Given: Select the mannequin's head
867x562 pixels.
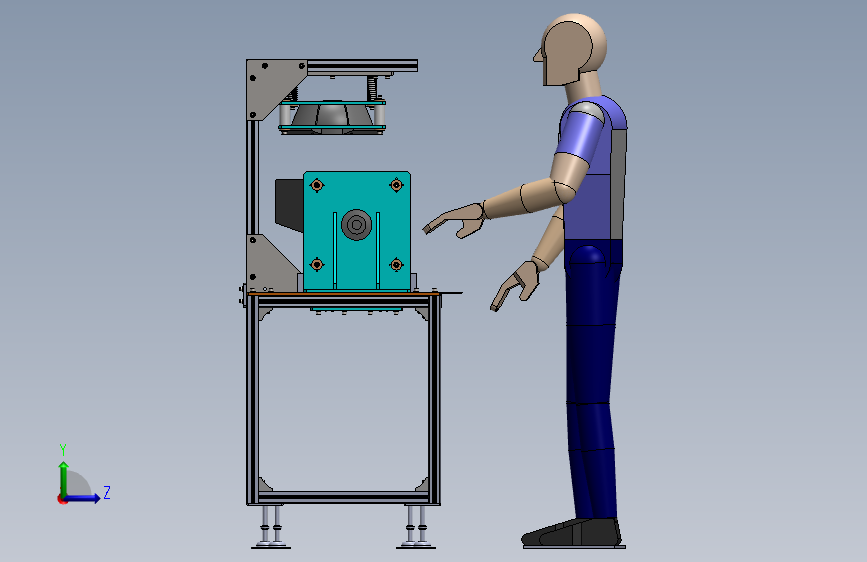Looking at the screenshot, I should point(571,50).
